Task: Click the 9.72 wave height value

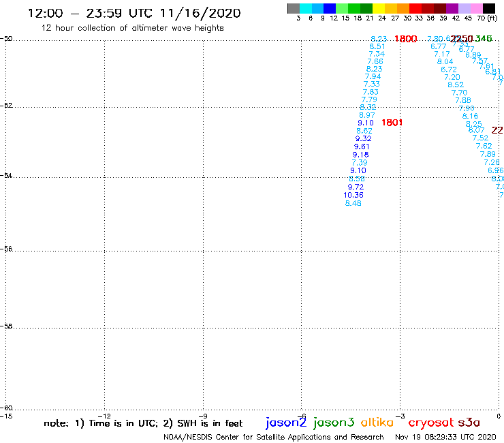Action: (356, 187)
